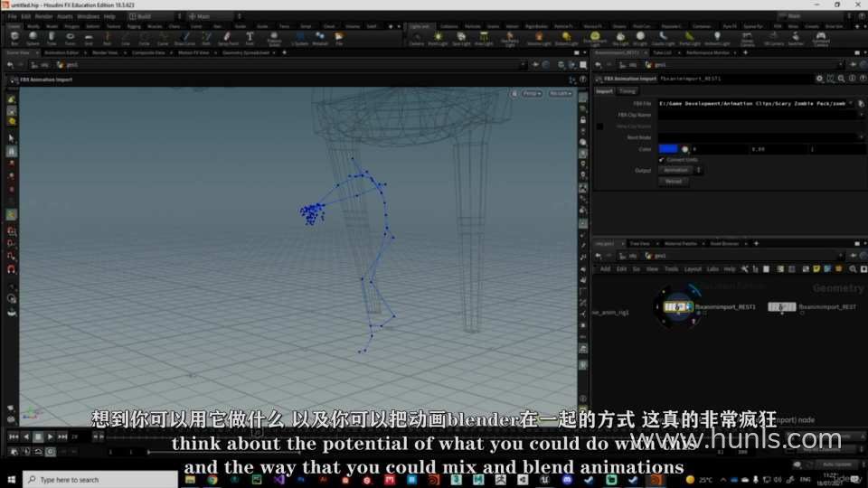Click the FBX File path field
868x488 pixels.
point(755,103)
